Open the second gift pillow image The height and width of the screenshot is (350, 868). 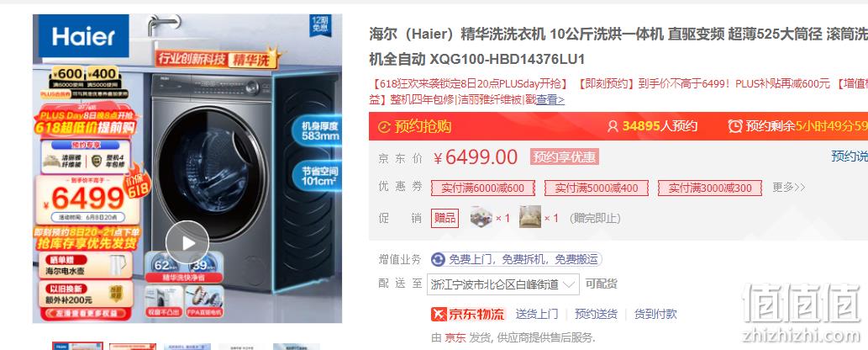click(529, 217)
